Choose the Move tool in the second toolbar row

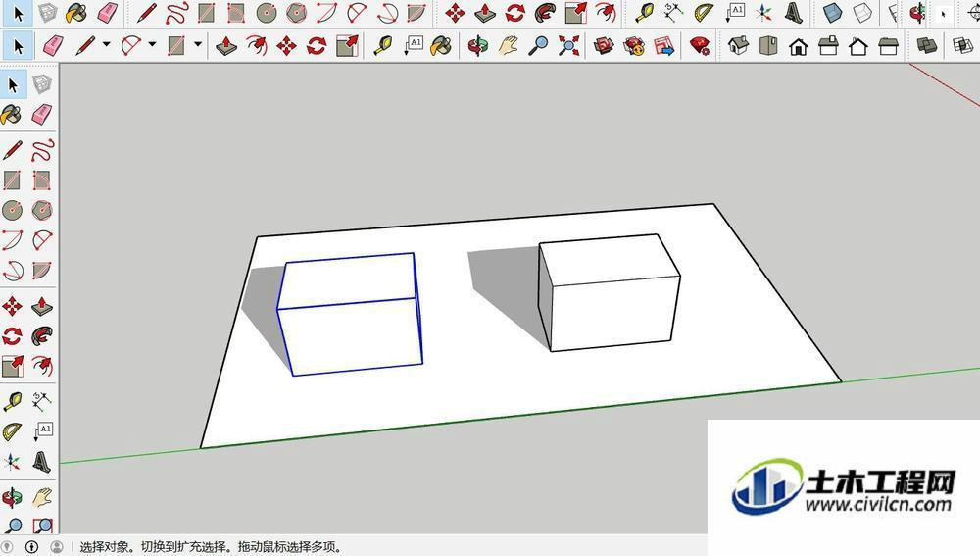[286, 46]
